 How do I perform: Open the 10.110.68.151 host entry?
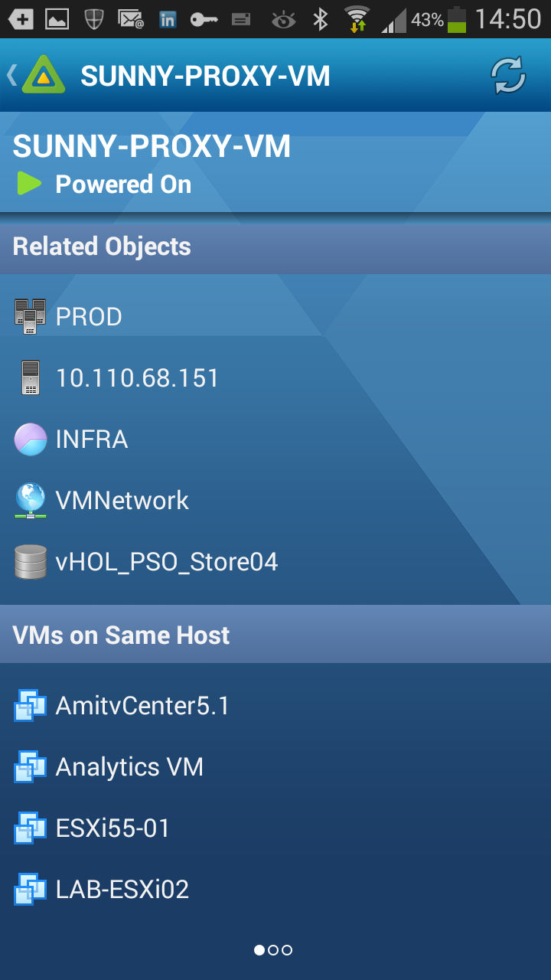click(138, 378)
